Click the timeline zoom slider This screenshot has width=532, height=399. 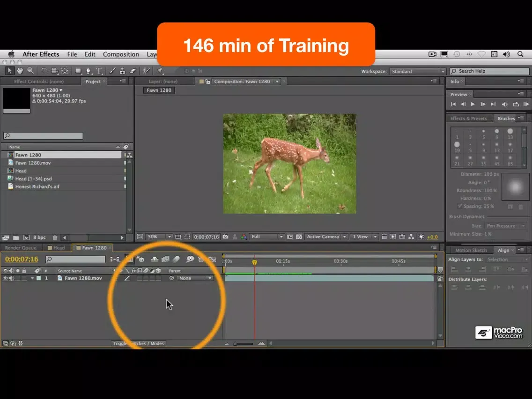[244, 343]
